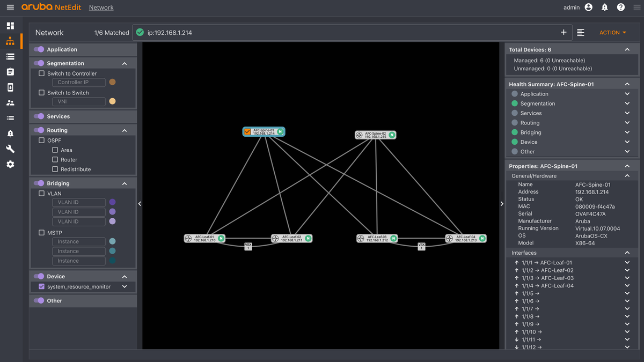Open notifications bell in the top bar
644x362 pixels.
tap(605, 7)
